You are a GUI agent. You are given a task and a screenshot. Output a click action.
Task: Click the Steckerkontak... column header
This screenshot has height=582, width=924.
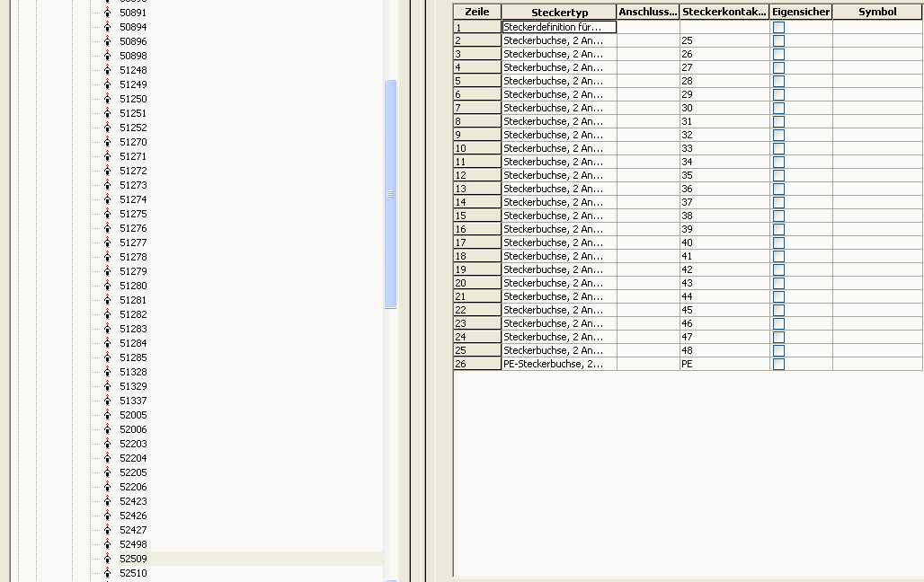(x=724, y=12)
